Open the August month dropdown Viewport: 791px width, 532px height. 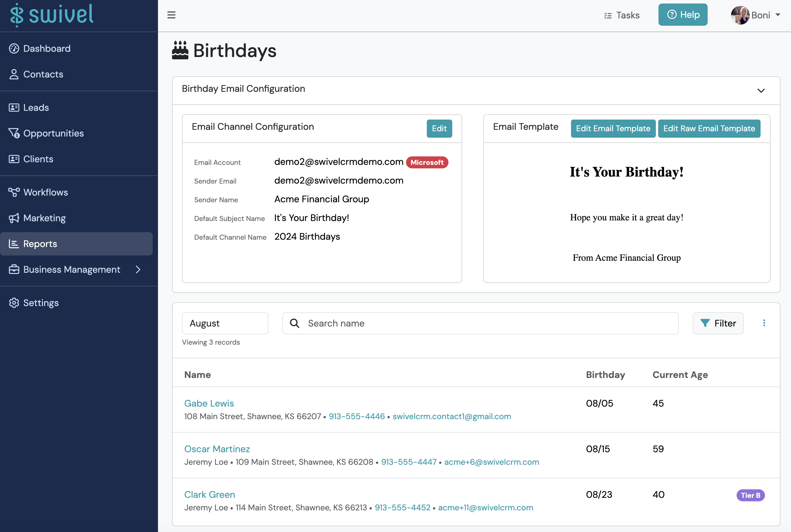pyautogui.click(x=225, y=323)
